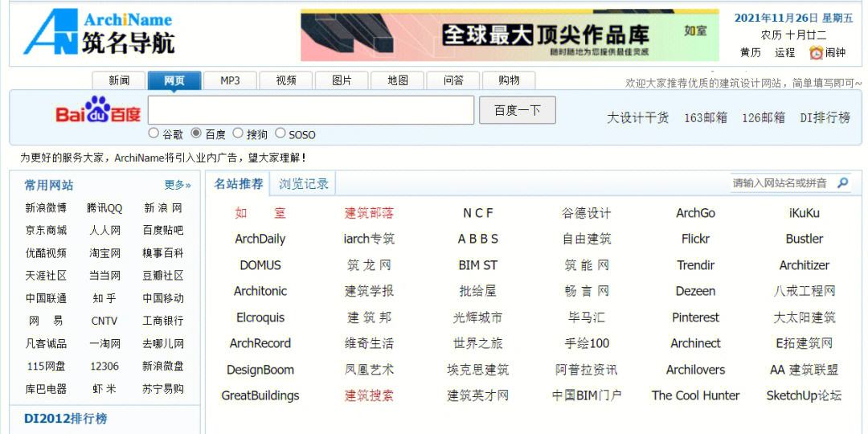Expand 更多 in 常用网站 panel
This screenshot has height=434, width=868.
(178, 185)
